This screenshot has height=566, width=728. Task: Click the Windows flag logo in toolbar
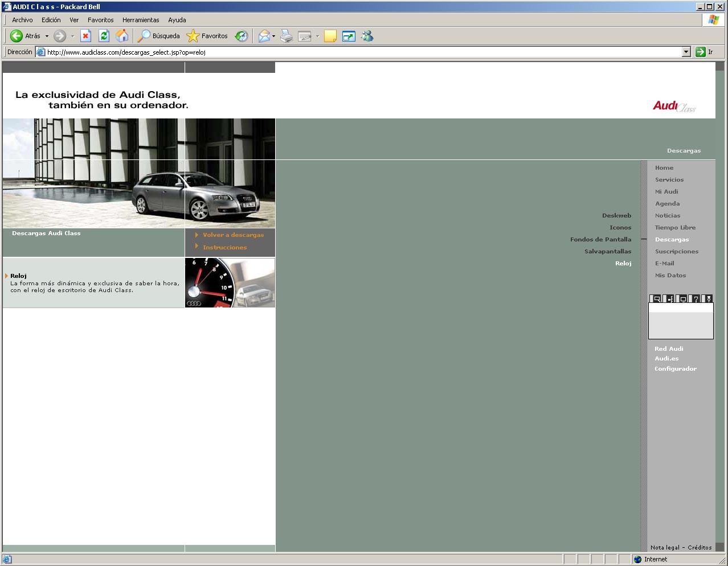[713, 20]
